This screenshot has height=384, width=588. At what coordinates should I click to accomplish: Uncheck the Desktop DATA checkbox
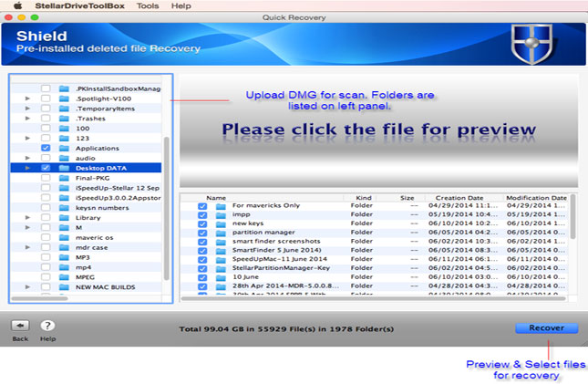point(46,168)
